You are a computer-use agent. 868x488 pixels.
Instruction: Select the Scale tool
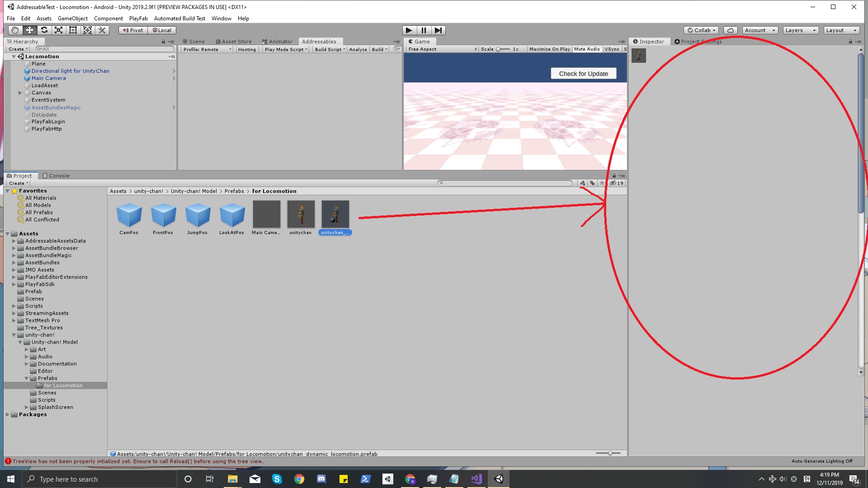[x=58, y=30]
